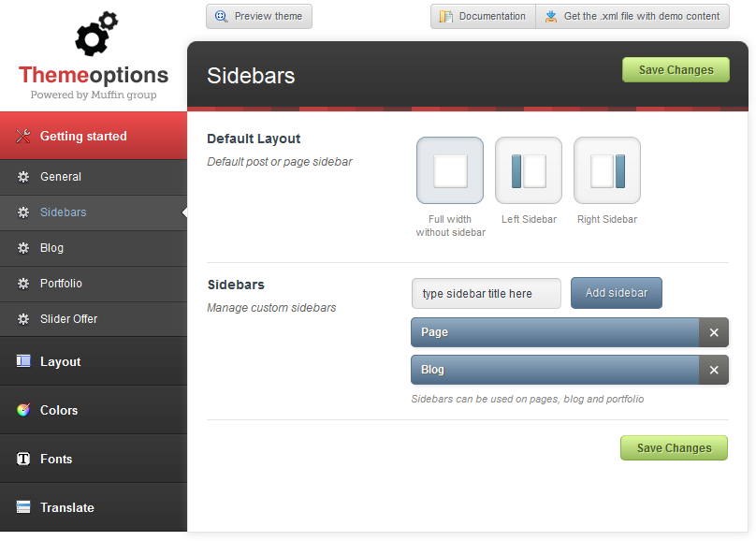Remove the Blog sidebar with its X

714,370
